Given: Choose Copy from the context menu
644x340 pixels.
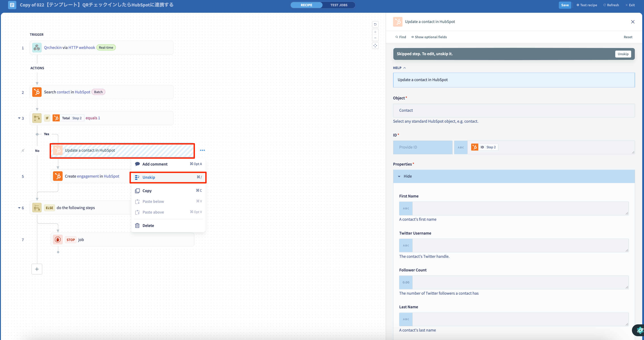Looking at the screenshot, I should (168, 191).
